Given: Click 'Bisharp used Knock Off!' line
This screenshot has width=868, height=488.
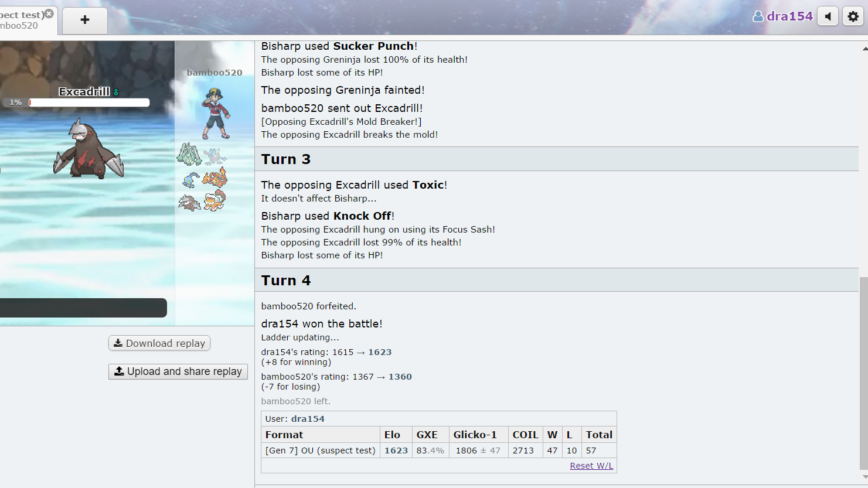Looking at the screenshot, I should click(328, 216).
